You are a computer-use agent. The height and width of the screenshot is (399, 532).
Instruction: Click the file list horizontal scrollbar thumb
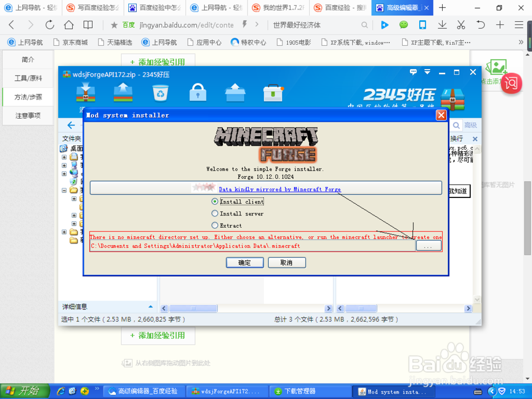[193, 309]
